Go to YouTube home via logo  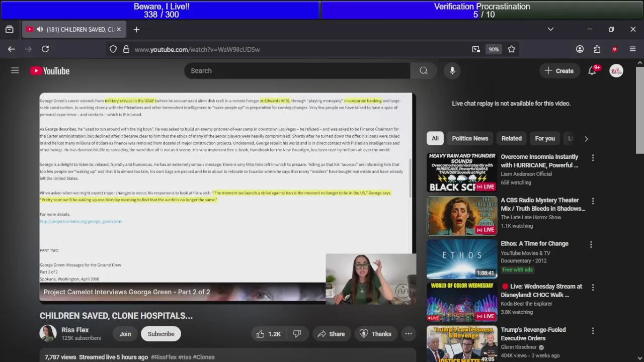pos(50,71)
